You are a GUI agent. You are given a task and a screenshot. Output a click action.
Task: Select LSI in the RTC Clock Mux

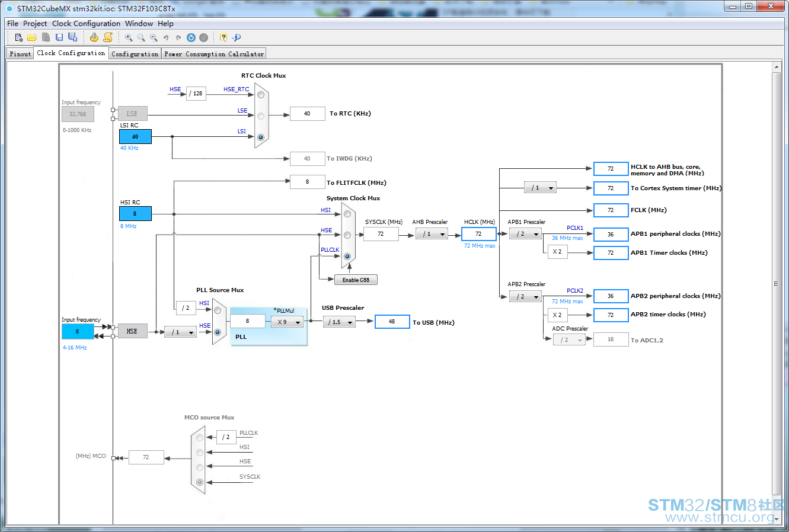(x=261, y=137)
